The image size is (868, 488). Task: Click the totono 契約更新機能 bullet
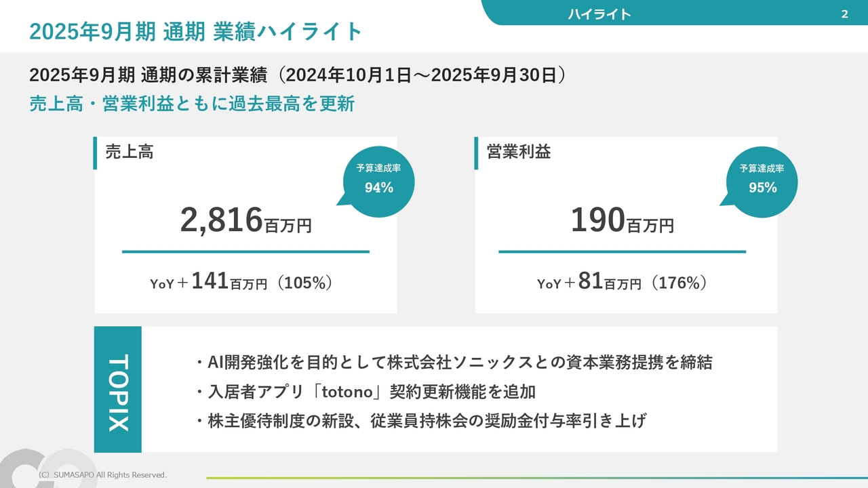[366, 392]
